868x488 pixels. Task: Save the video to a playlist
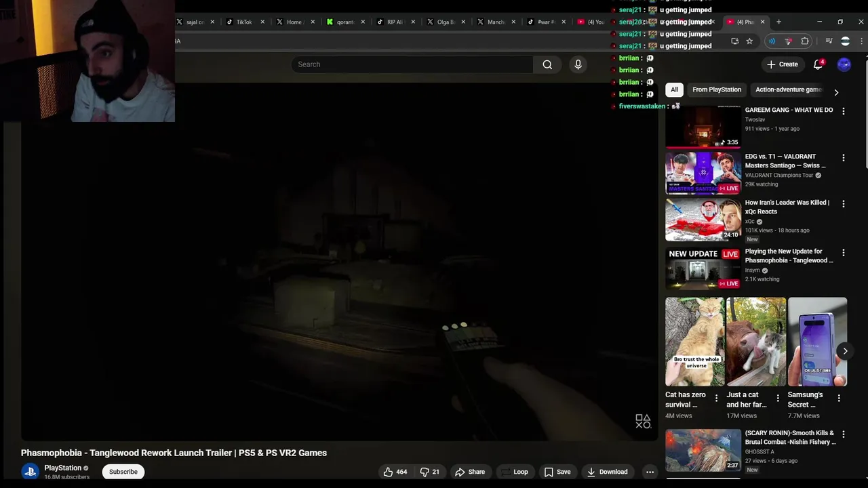tap(557, 472)
